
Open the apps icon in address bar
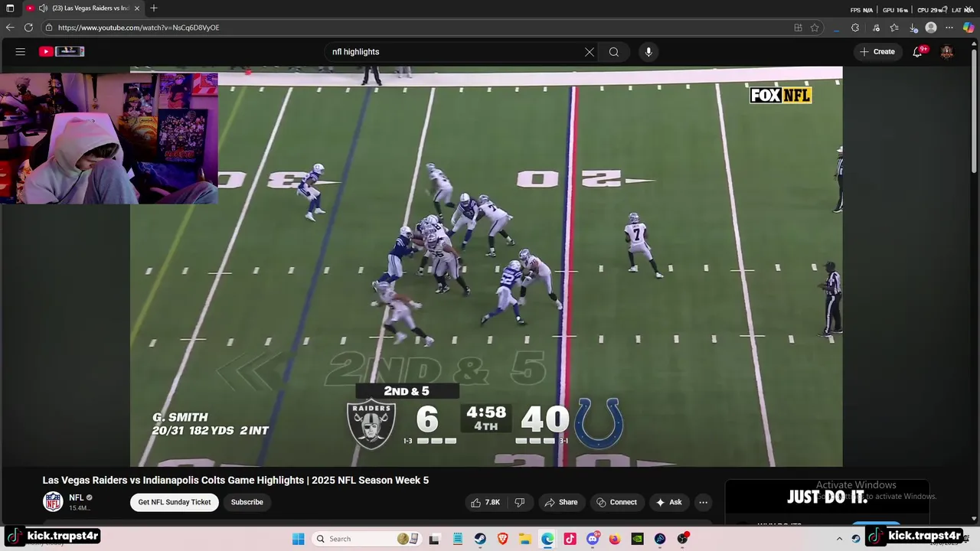[x=798, y=28]
